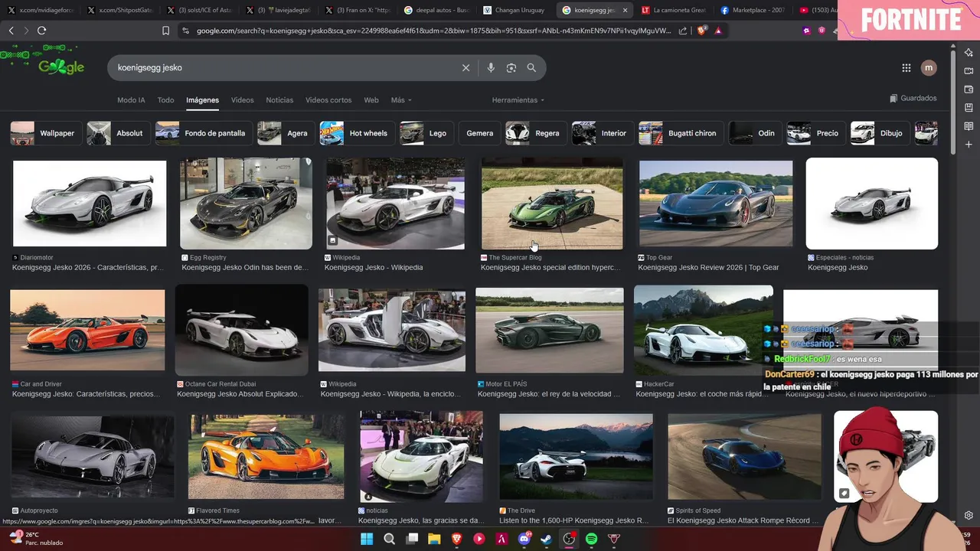Open Leo AI in the Brave sidebar

(969, 53)
